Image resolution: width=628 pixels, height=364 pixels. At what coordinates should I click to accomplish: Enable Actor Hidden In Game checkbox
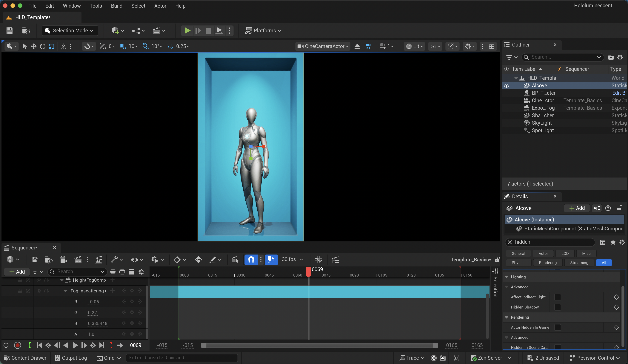tap(558, 327)
